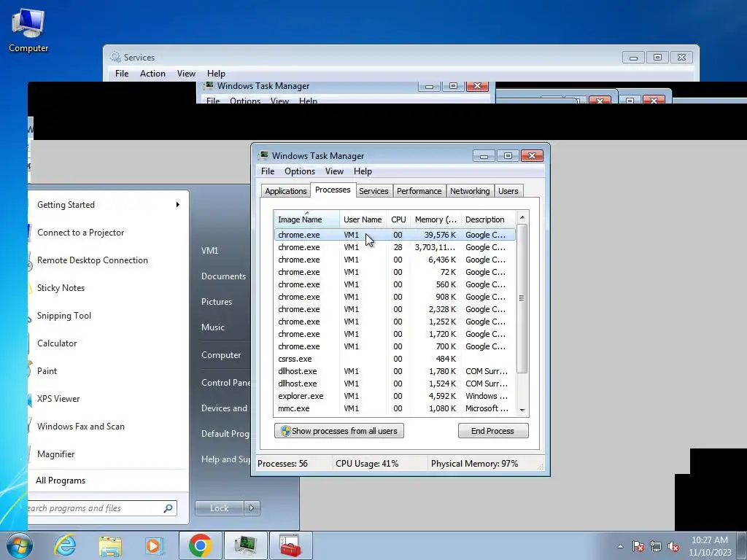This screenshot has width=747, height=560.
Task: Sort by CPU column header
Action: click(x=398, y=219)
